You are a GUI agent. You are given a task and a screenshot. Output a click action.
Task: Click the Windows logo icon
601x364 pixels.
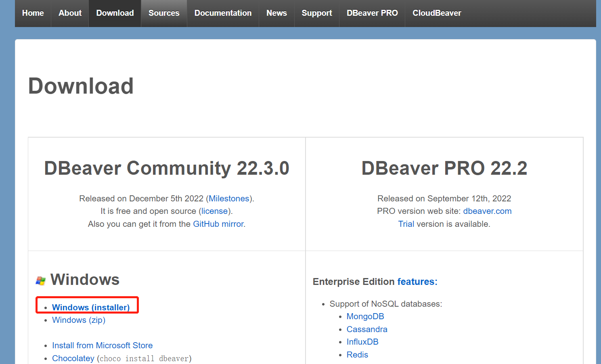tap(40, 280)
